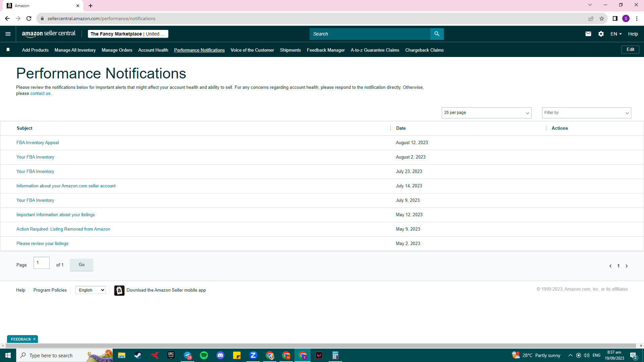
Task: Click the contact us link
Action: [40, 94]
